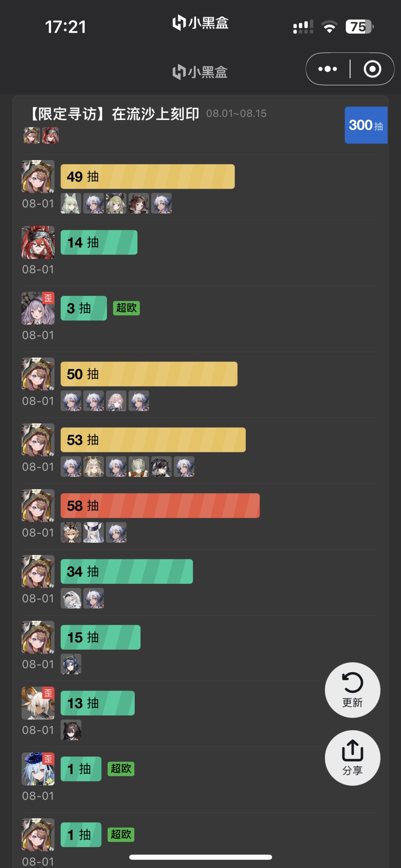
Task: Select the 58 抽 red progress bar
Action: tap(160, 505)
